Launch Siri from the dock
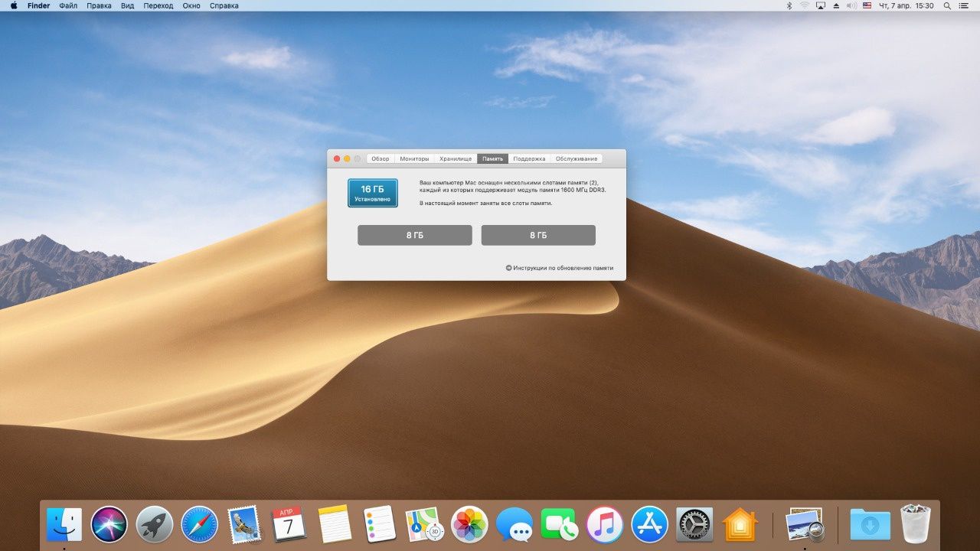The width and height of the screenshot is (980, 551). coord(109,524)
